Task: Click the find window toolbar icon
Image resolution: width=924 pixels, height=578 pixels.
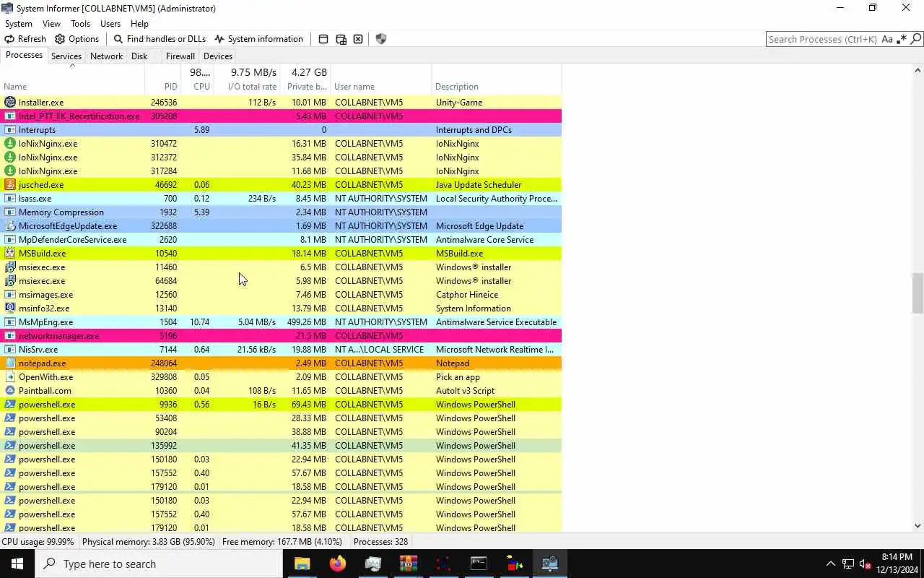Action: pyautogui.click(x=323, y=39)
